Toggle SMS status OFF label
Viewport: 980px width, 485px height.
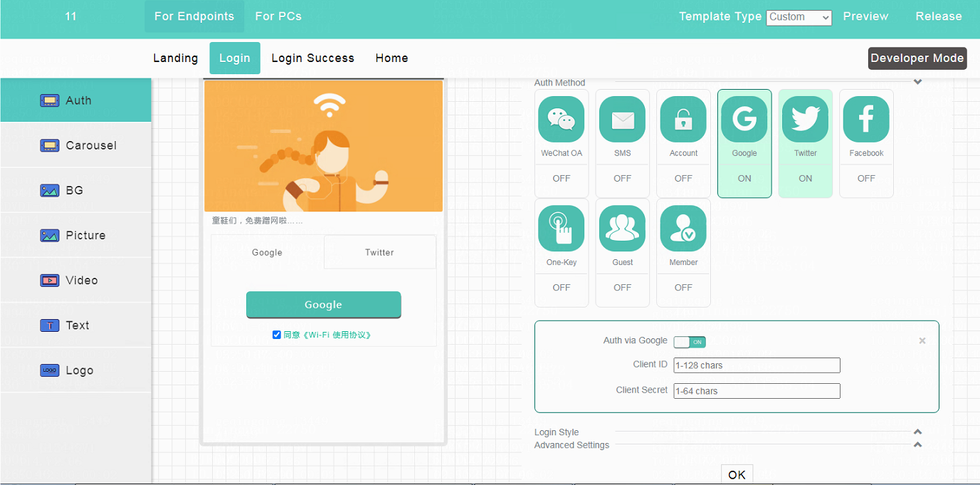pos(623,179)
